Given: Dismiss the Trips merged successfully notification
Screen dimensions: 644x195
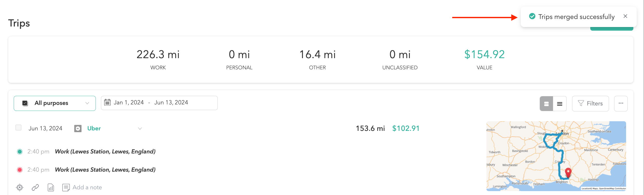Looking at the screenshot, I should [625, 16].
